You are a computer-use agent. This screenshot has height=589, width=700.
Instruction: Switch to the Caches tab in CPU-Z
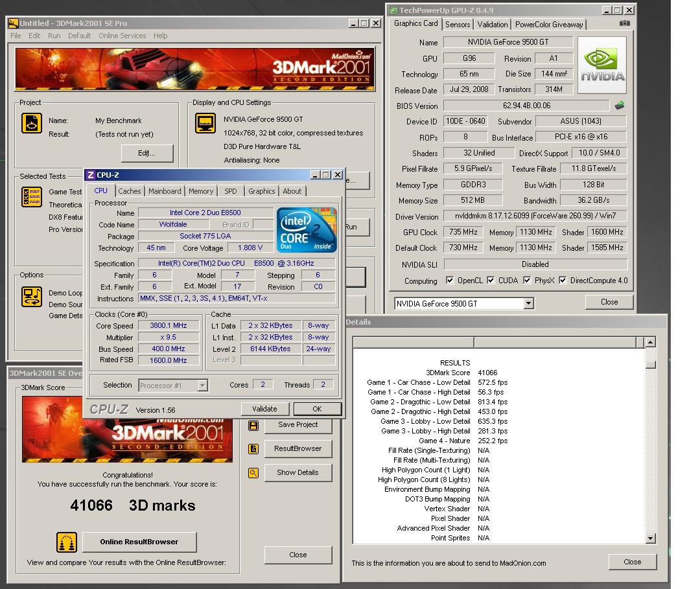click(130, 191)
